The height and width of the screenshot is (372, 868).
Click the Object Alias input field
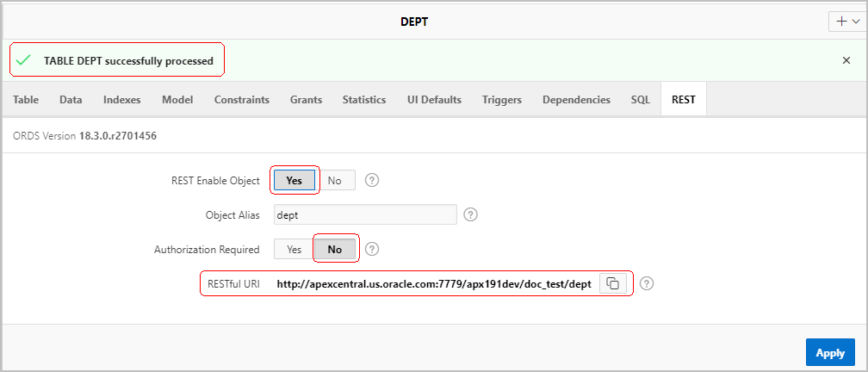[x=365, y=214]
